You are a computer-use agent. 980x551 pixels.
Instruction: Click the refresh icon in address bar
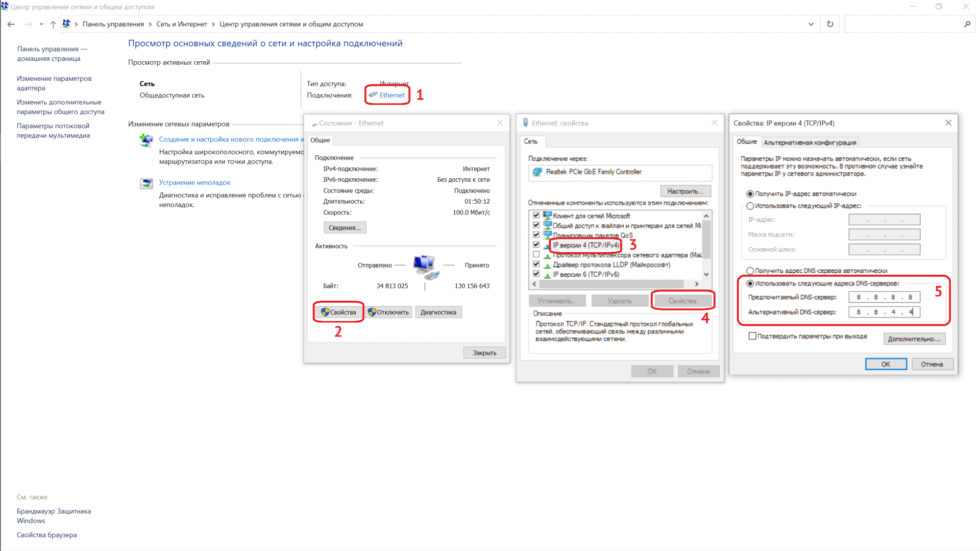[x=830, y=24]
